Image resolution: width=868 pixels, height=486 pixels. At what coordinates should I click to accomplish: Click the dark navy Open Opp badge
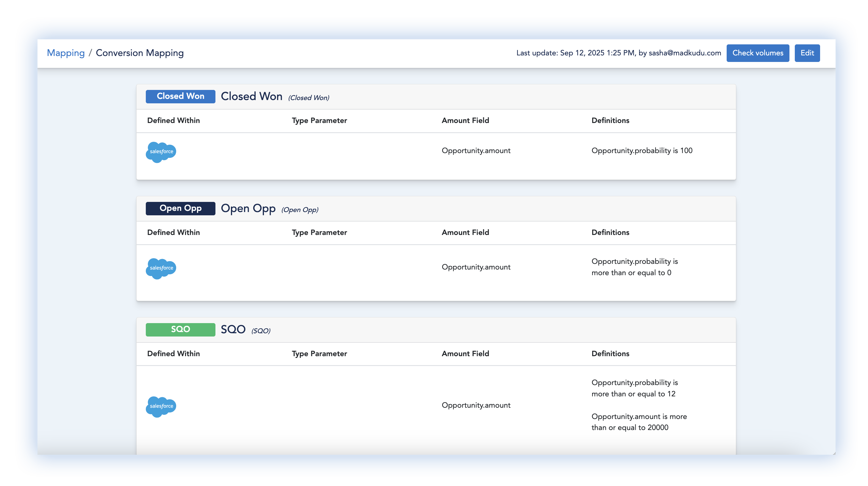pyautogui.click(x=180, y=208)
